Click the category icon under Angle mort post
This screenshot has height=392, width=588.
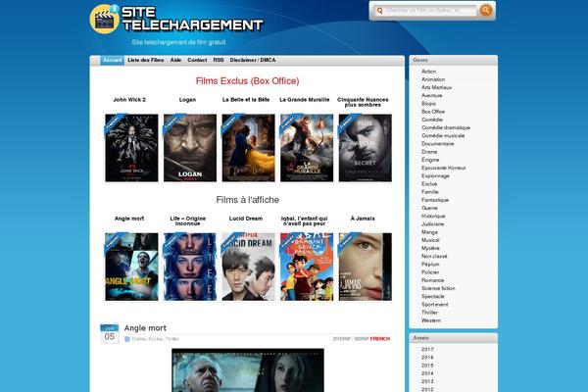coord(127,339)
